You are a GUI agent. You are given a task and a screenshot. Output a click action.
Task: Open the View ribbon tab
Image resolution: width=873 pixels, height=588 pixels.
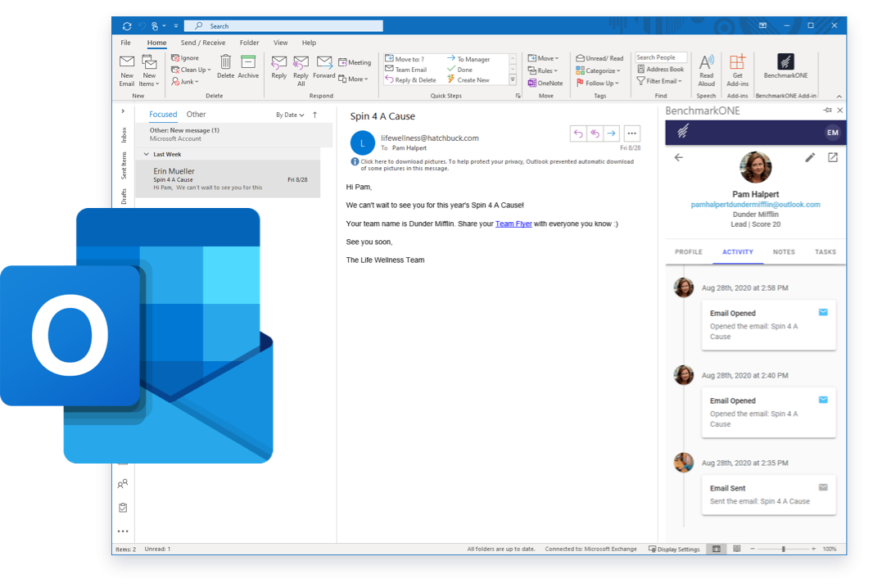click(281, 43)
